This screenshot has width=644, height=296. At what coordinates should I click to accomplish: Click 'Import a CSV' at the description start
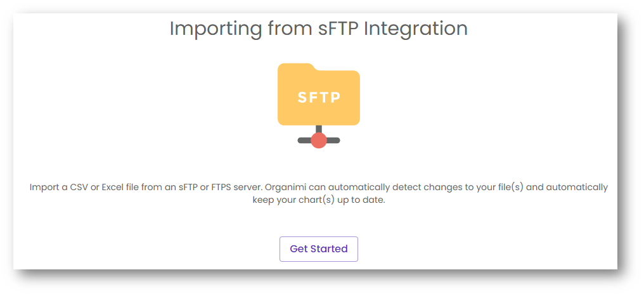[60, 188]
